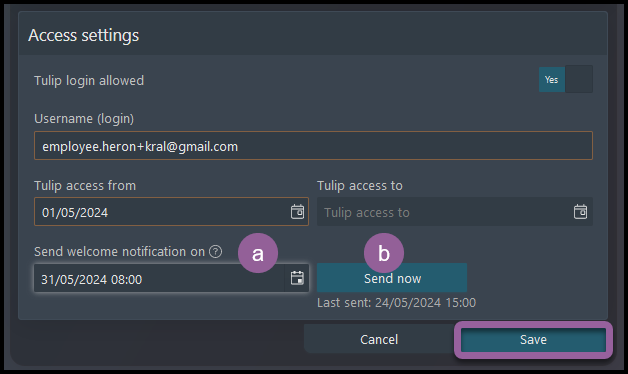Image resolution: width=628 pixels, height=374 pixels.
Task: Click the 'Last sent: 24/05/2024 15:00' text
Action: click(x=397, y=303)
